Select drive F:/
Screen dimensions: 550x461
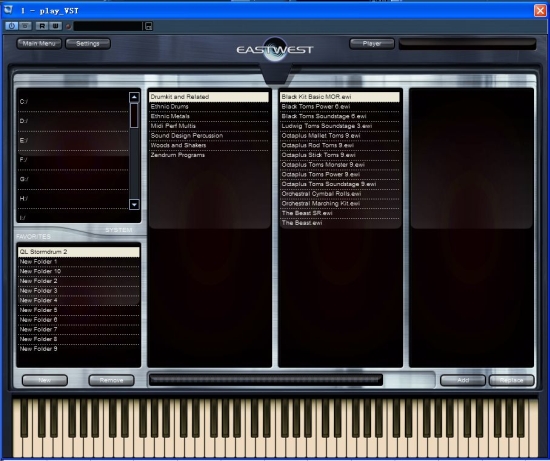coord(73,160)
